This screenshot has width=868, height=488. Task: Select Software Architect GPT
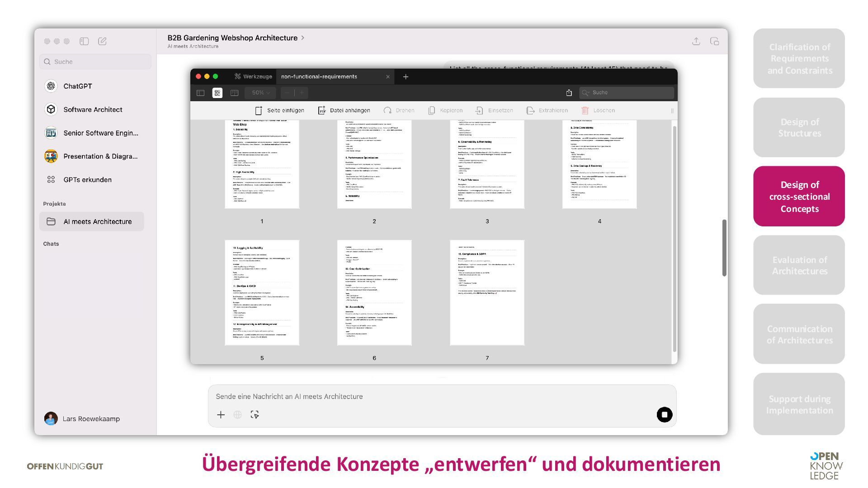click(x=93, y=109)
